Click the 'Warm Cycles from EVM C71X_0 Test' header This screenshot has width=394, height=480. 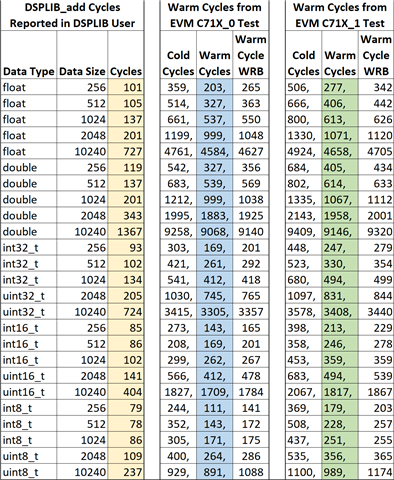[214, 15]
